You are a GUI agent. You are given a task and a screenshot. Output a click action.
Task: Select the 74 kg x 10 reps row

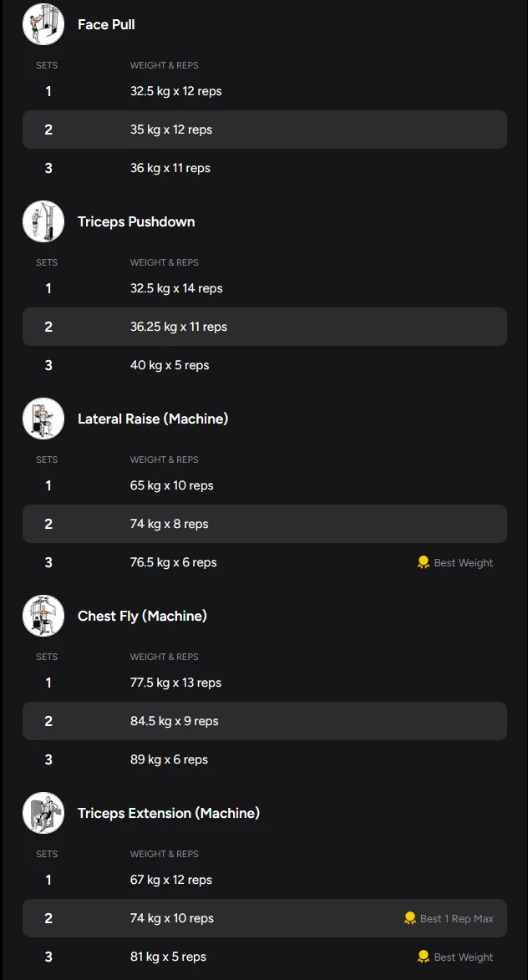coord(264,918)
